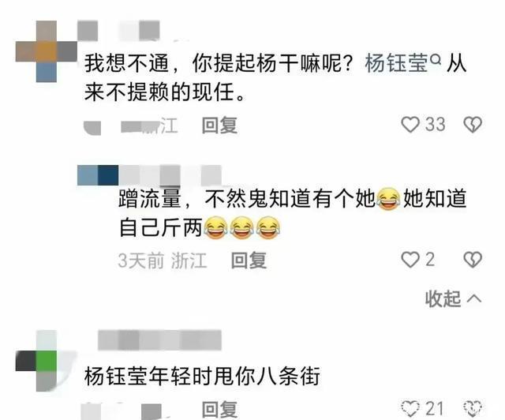Select the 蹭流量 reply text
Screen dimensions: 505x420
tap(293, 213)
